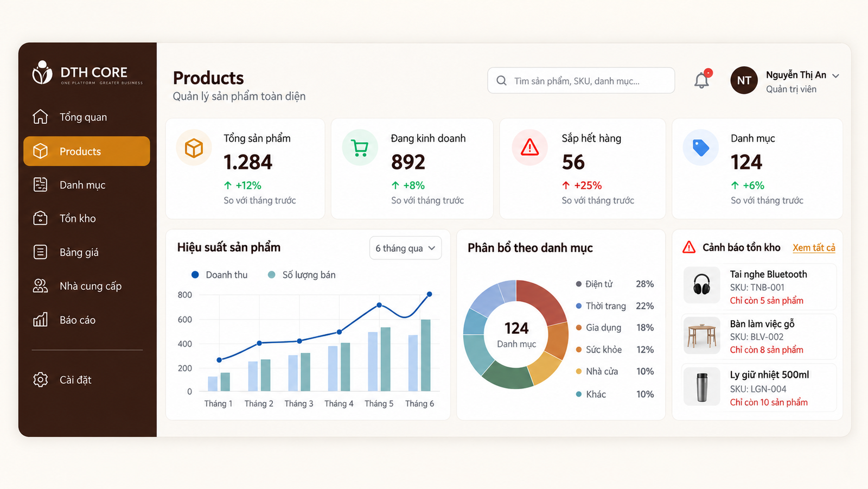Screen dimensions: 868x489
Task: Click Chỉ còn 10 sản phẩm warning
Action: (x=769, y=402)
